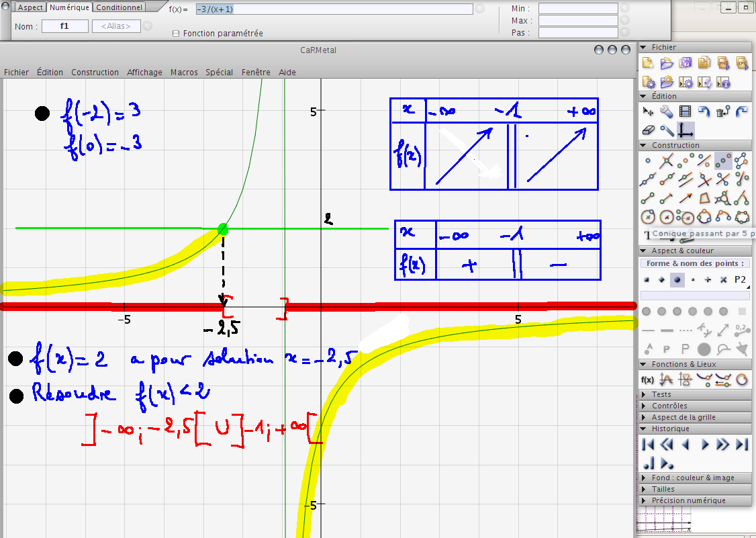Select the conic through five points tool
Screen dimensions: 756x538
(x=743, y=217)
